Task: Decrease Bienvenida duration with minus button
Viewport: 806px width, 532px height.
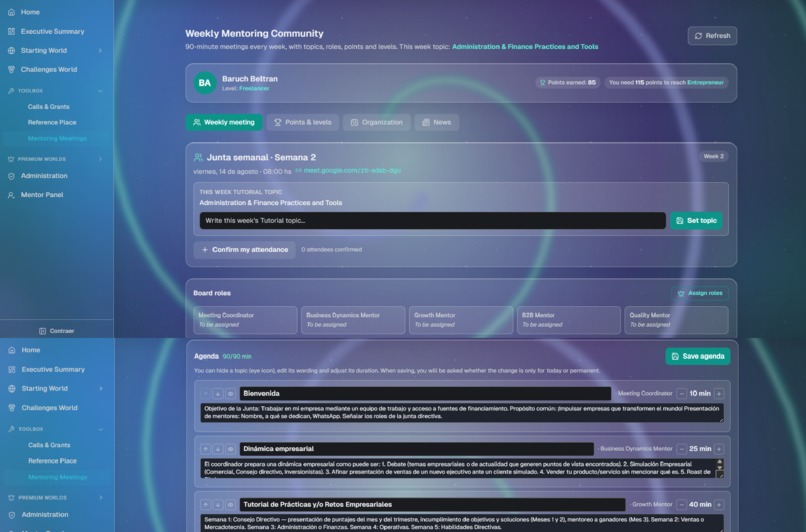Action: [682, 394]
